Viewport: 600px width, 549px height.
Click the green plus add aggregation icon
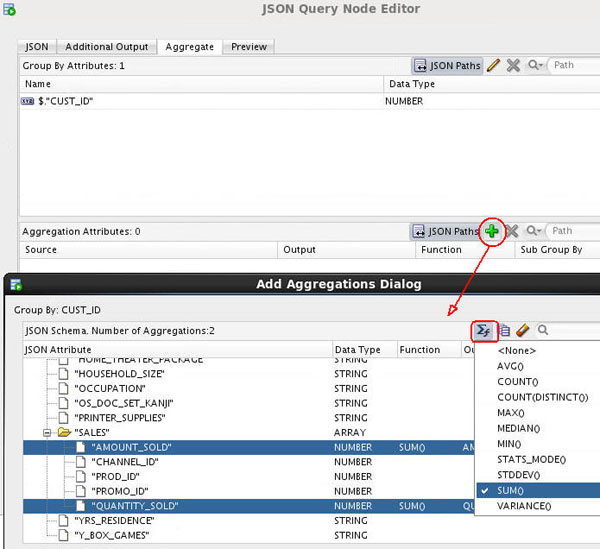point(492,231)
